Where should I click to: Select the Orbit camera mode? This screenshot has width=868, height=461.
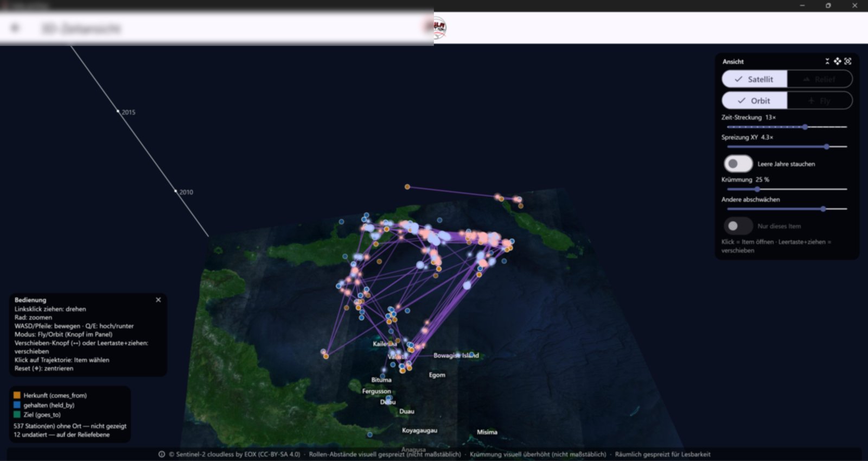point(755,100)
